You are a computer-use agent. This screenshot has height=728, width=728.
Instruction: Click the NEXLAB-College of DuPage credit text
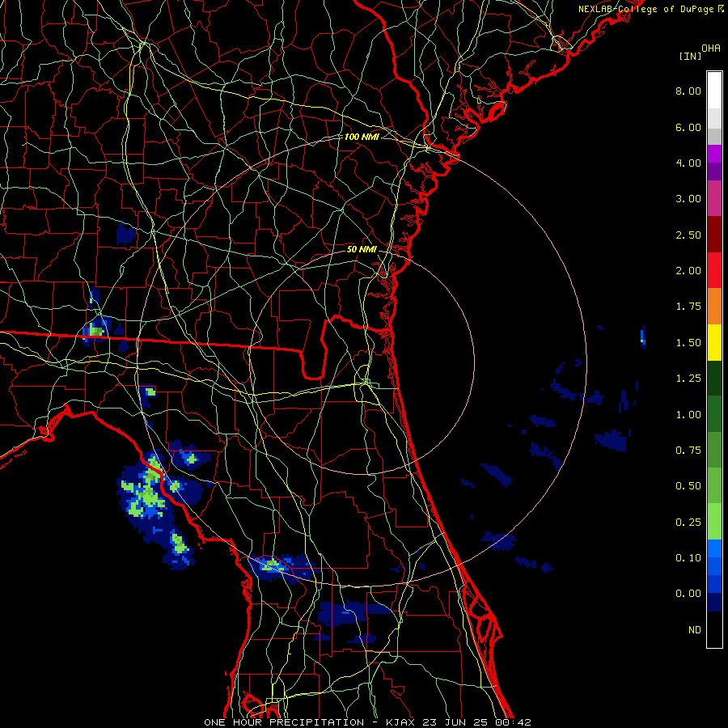645,9
